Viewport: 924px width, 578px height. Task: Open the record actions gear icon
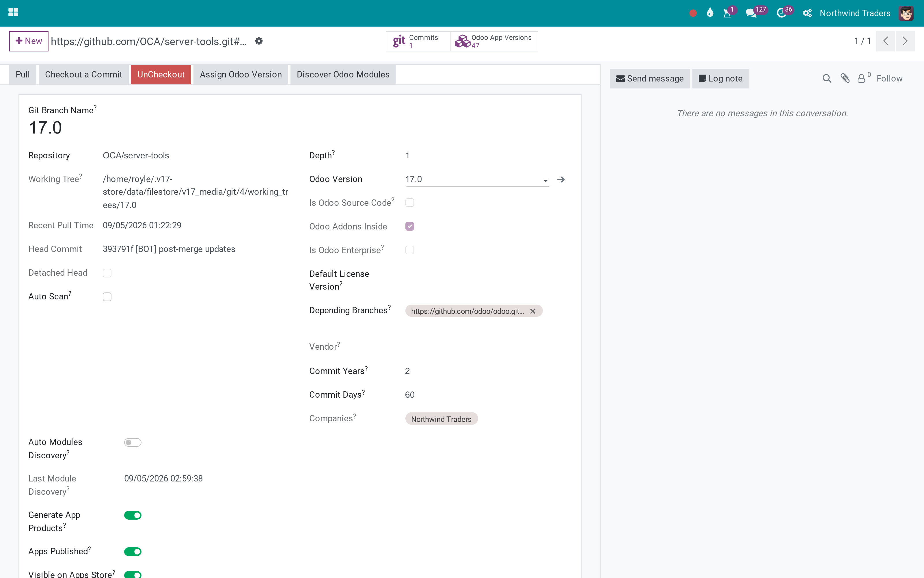tap(259, 41)
